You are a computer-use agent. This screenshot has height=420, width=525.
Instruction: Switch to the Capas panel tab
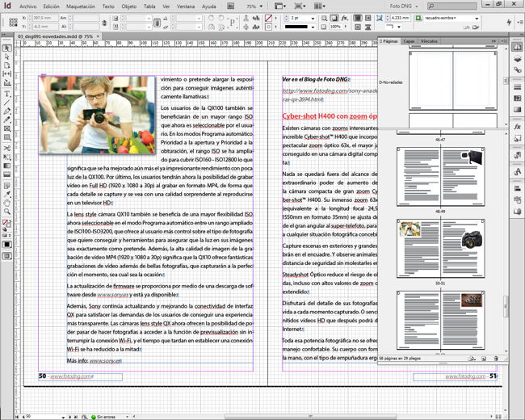409,41
